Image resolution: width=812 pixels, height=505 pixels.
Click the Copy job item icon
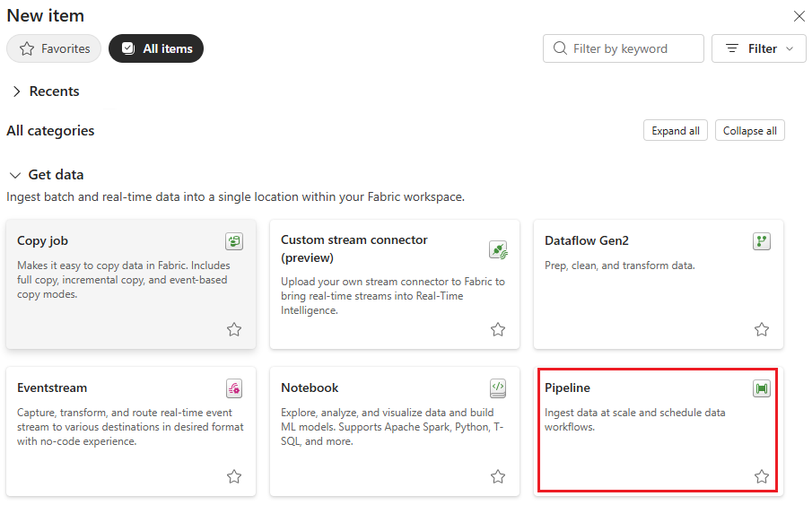click(x=234, y=241)
